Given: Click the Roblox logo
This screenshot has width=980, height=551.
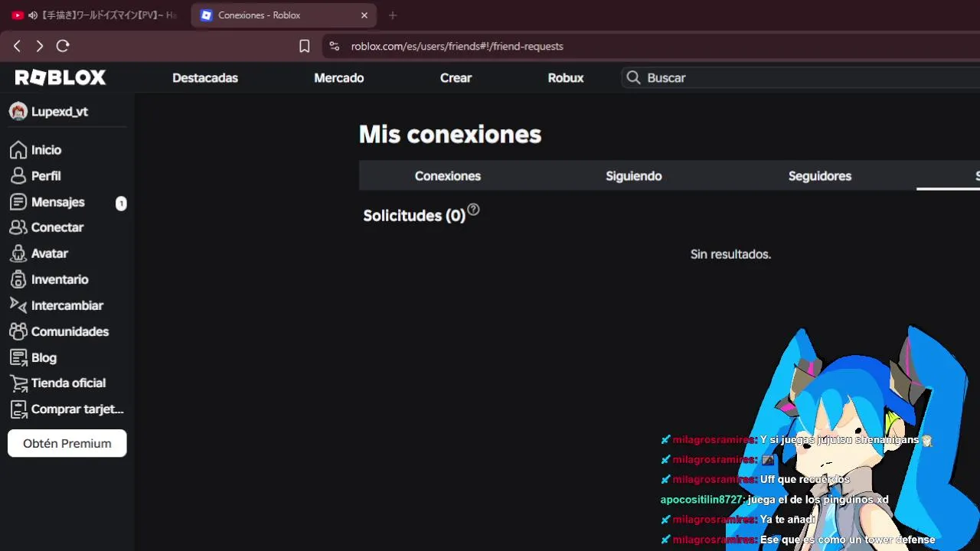Looking at the screenshot, I should tap(60, 77).
